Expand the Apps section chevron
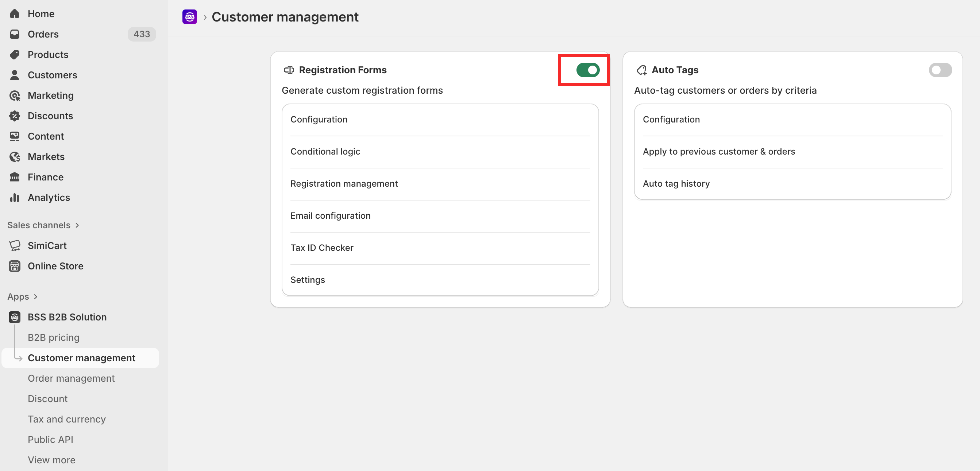The image size is (980, 471). tap(36, 296)
